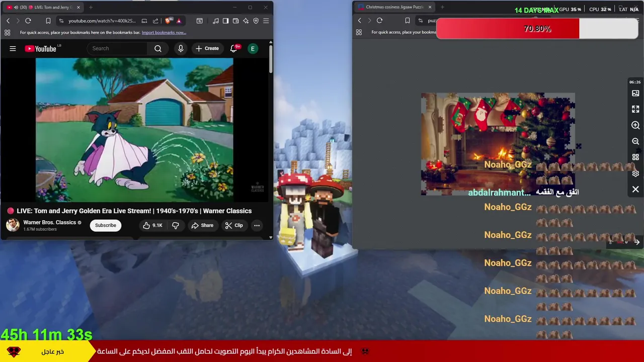Close the puzzle side toolbar with X
This screenshot has height=362, width=644.
click(635, 190)
